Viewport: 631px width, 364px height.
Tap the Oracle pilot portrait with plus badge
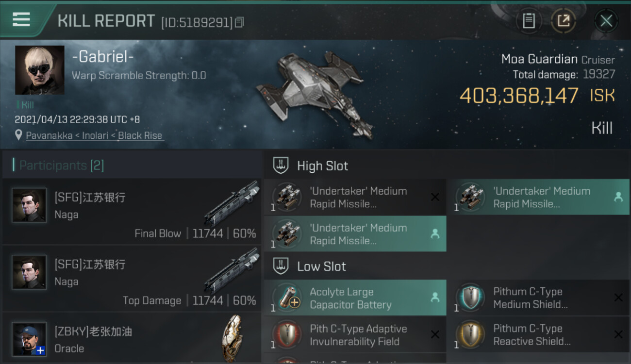pos(29,338)
